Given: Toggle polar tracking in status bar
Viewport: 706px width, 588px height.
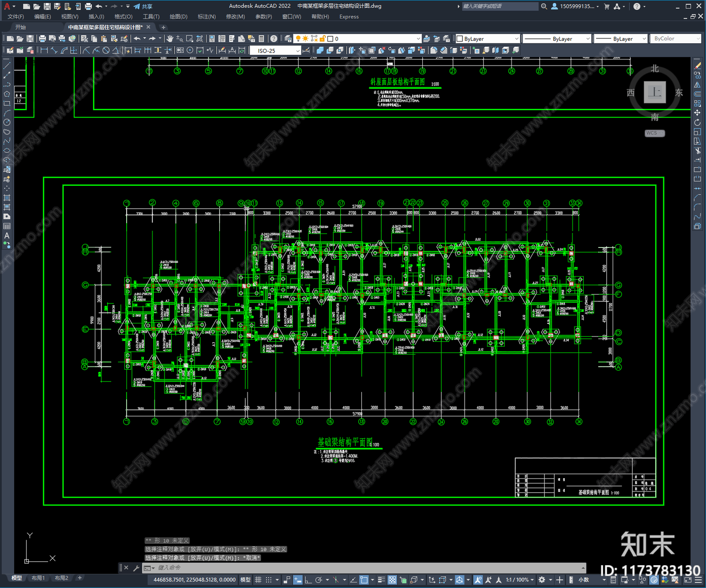Looking at the screenshot, I should point(319,580).
